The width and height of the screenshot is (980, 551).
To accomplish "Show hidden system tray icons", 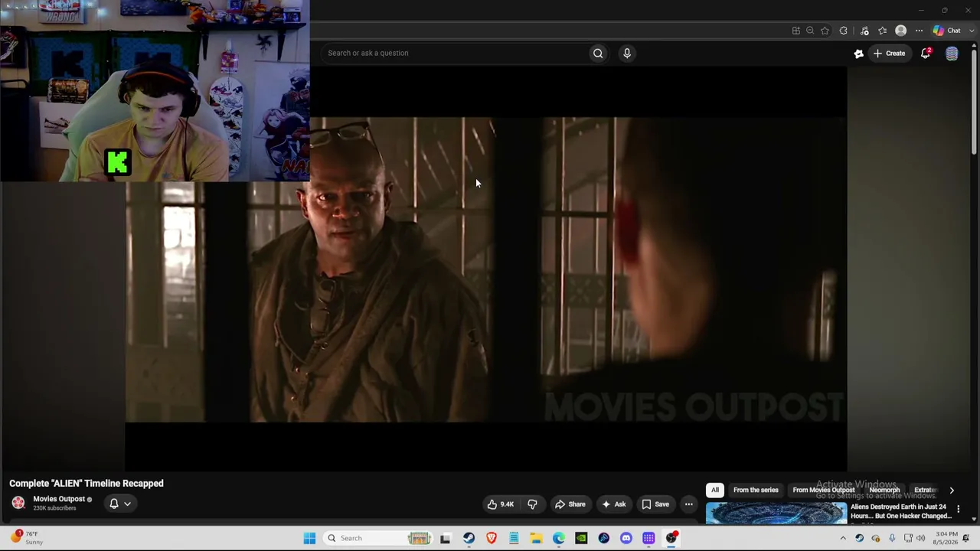I will point(843,538).
